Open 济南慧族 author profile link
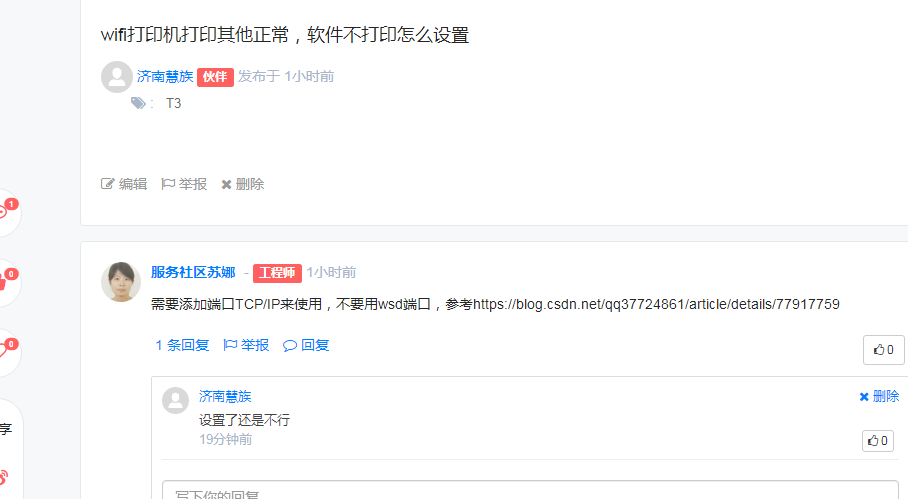The image size is (908, 499). [x=165, y=76]
